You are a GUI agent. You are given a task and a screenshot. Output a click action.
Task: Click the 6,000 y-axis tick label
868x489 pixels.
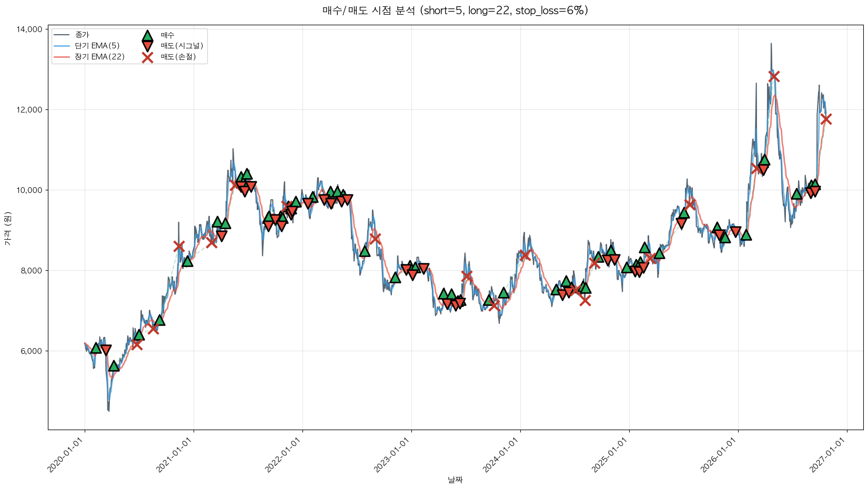click(33, 351)
